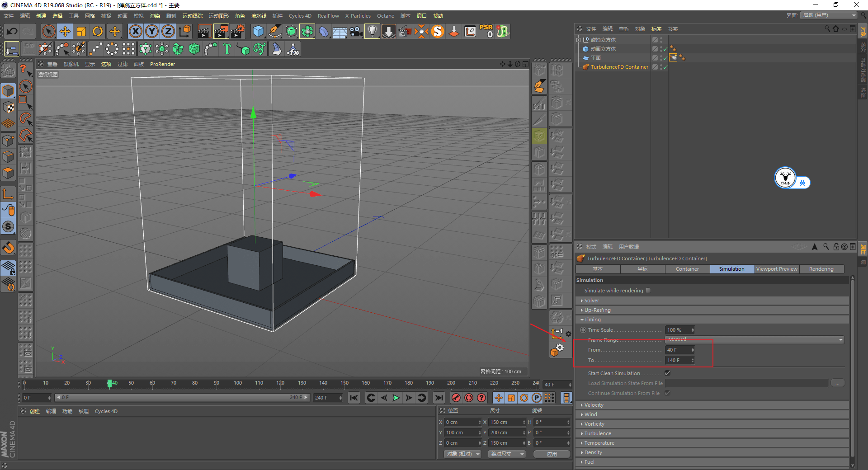Click the timeline at frame 100
868x470 pixels.
point(238,384)
